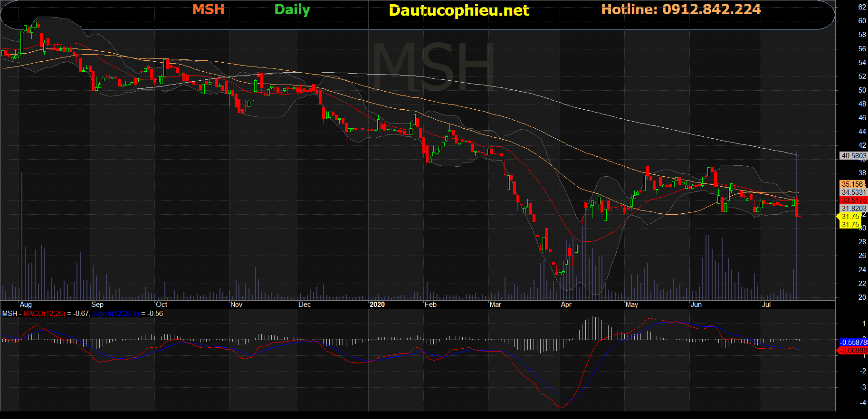Click the orange MSH ticker symbol heading
Screen dimensions: 868x419
pyautogui.click(x=208, y=10)
